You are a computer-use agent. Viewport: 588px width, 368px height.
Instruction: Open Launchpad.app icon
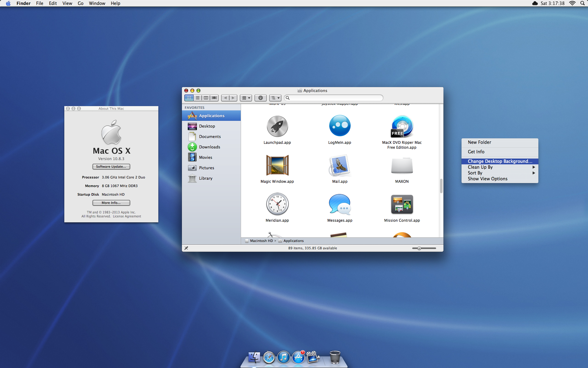(277, 126)
